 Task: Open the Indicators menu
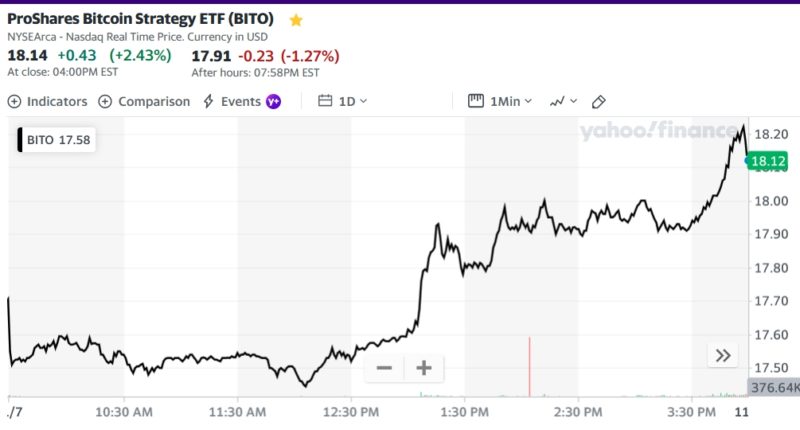[x=47, y=101]
